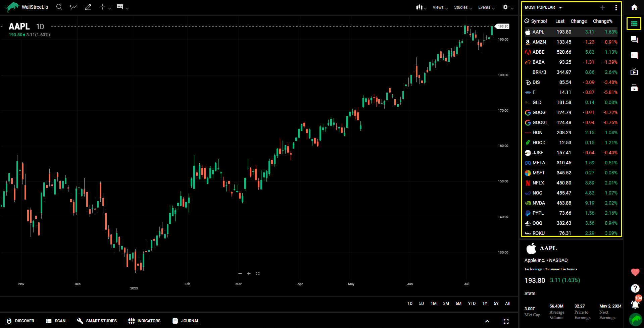Open the compare symbols tool icon
Image resolution: width=644 pixels, height=328 pixels.
click(73, 7)
